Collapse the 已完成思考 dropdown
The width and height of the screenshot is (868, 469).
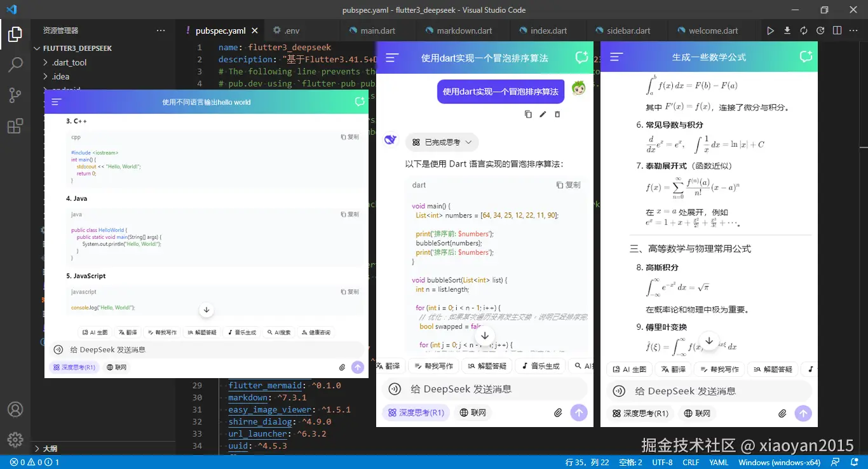(x=441, y=142)
